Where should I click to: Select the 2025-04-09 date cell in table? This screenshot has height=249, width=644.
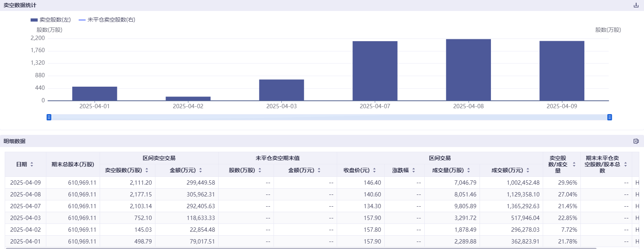point(26,183)
